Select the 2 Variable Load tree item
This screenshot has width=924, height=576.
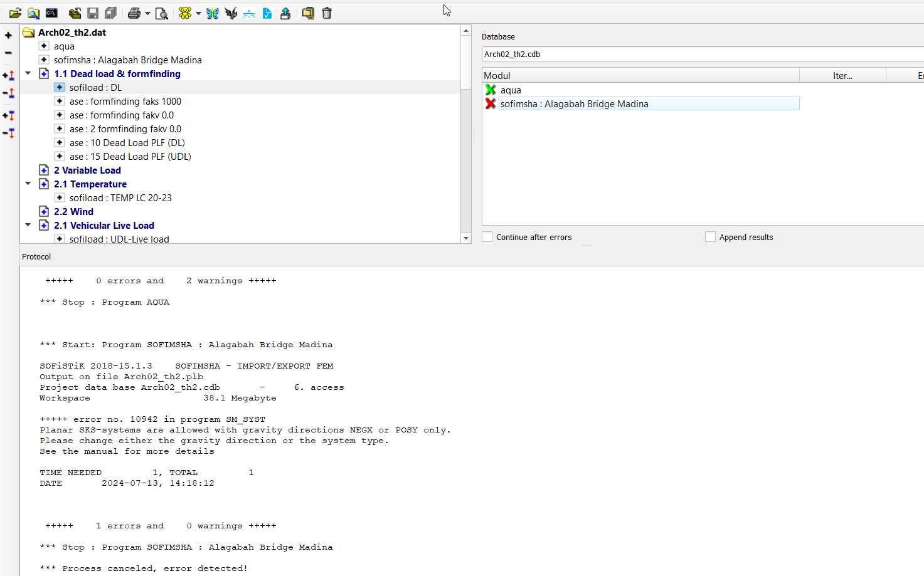87,170
